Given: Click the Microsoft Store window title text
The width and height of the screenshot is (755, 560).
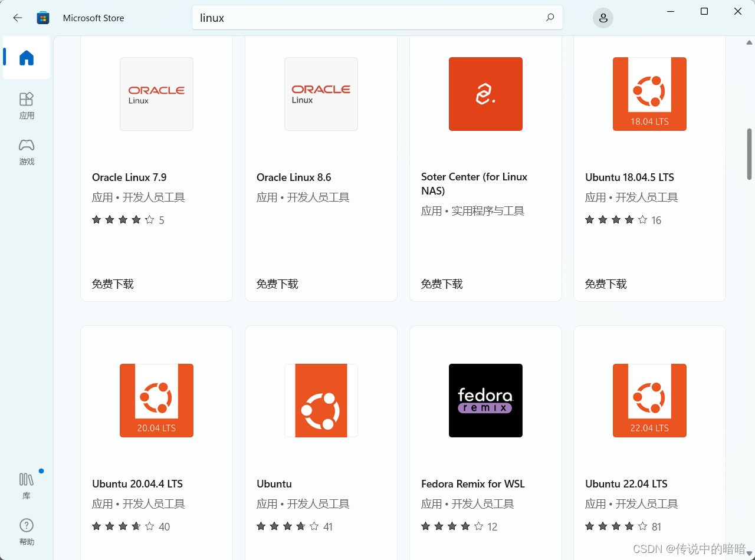Looking at the screenshot, I should [94, 18].
